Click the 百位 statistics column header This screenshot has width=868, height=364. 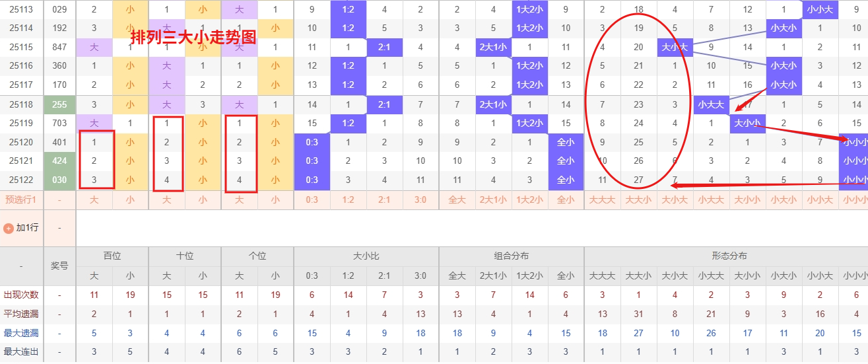(x=112, y=256)
